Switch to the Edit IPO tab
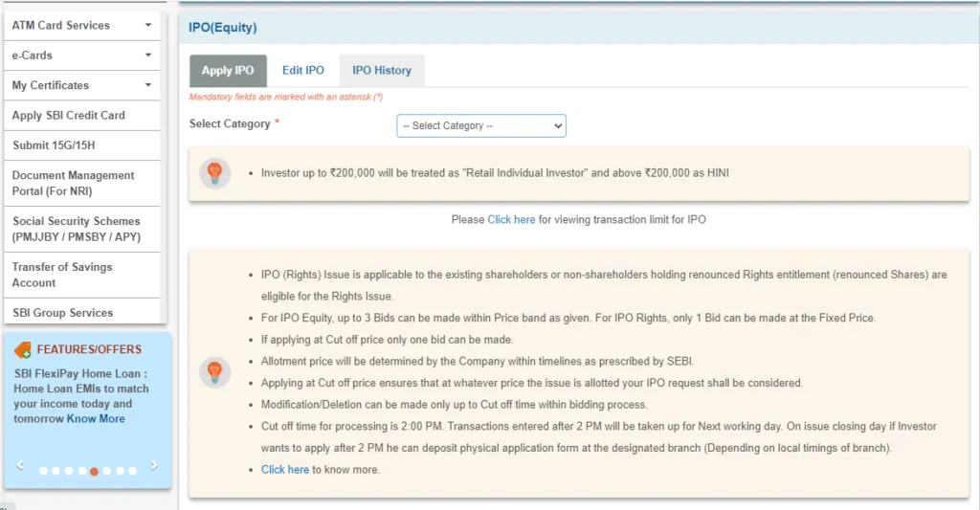 [x=303, y=71]
